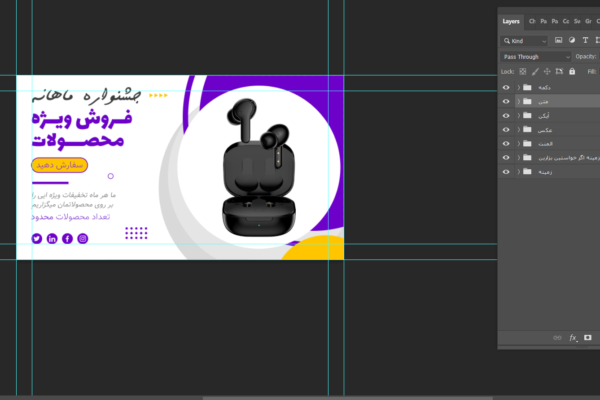This screenshot has height=400, width=600.
Task: Expand the آیکن layer group
Action: (518, 115)
